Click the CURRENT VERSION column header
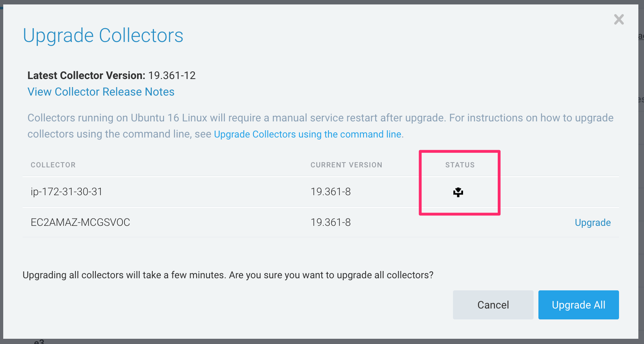The image size is (644, 344). 346,165
